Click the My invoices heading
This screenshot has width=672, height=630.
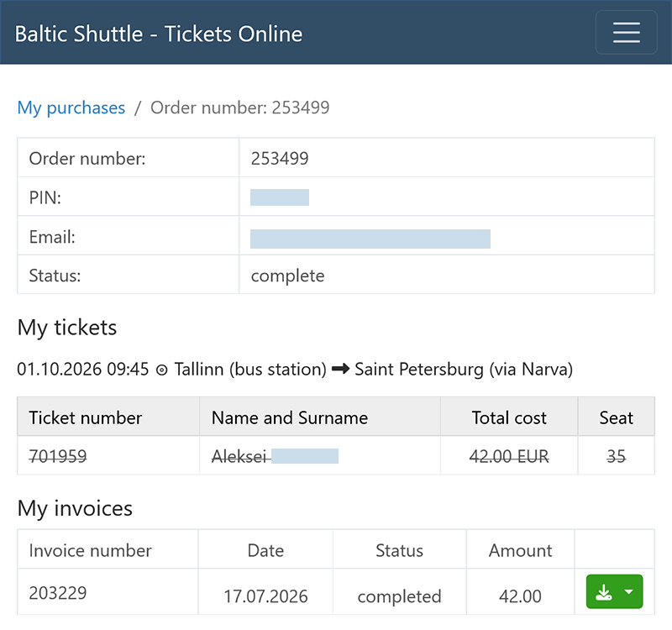(x=75, y=509)
